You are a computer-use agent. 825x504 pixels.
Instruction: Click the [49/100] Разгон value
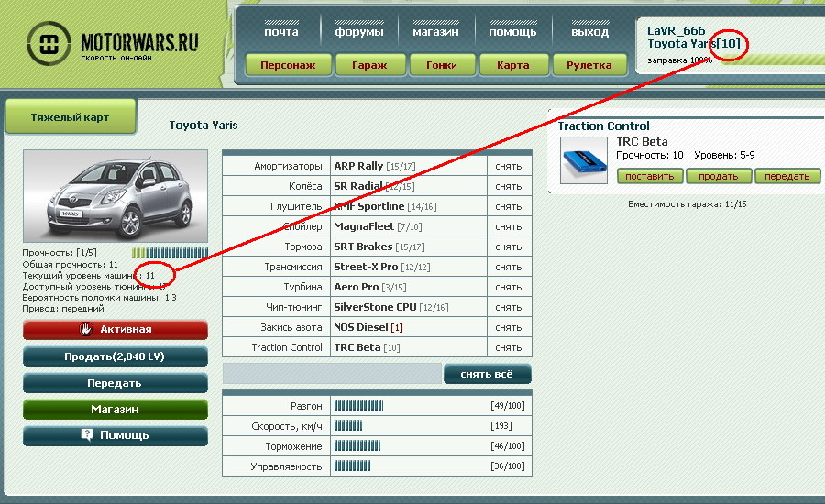508,406
